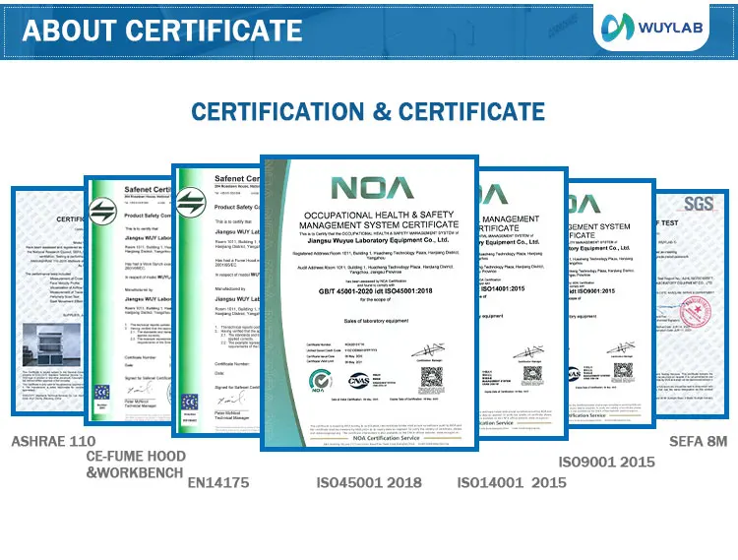Click the SGS logo on rightmost certificate
This screenshot has height=560, width=738.
(x=699, y=204)
